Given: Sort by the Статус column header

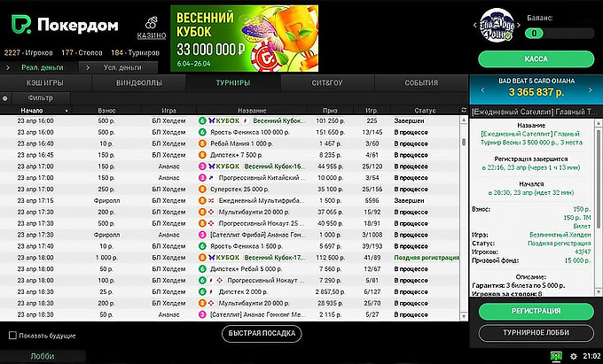Looking at the screenshot, I should (x=425, y=111).
